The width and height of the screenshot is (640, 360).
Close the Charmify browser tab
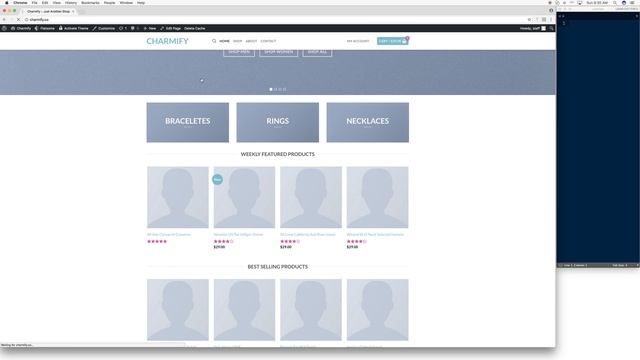click(x=73, y=11)
